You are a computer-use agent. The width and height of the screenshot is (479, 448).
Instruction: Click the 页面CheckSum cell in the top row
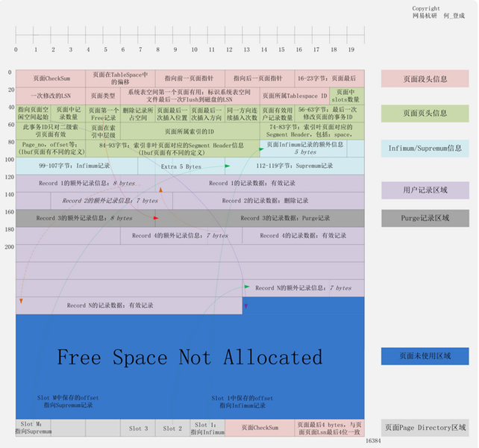51,78
